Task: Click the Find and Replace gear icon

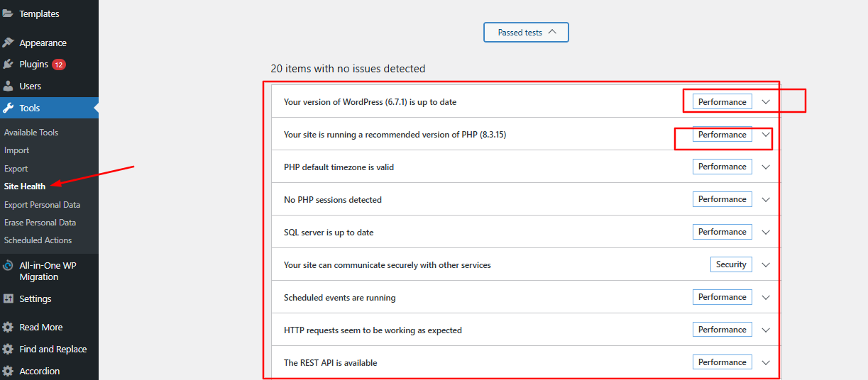Action: point(8,349)
